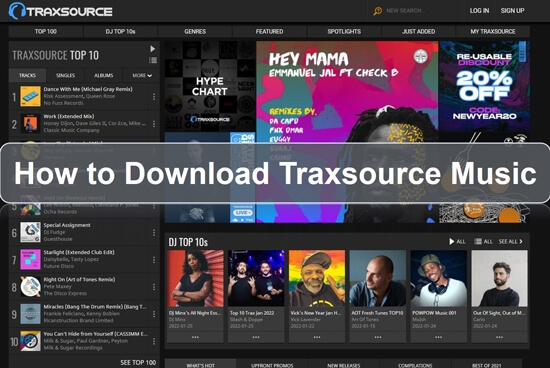Click Special Assignment cover art
The image size is (550, 368).
[x=30, y=232]
